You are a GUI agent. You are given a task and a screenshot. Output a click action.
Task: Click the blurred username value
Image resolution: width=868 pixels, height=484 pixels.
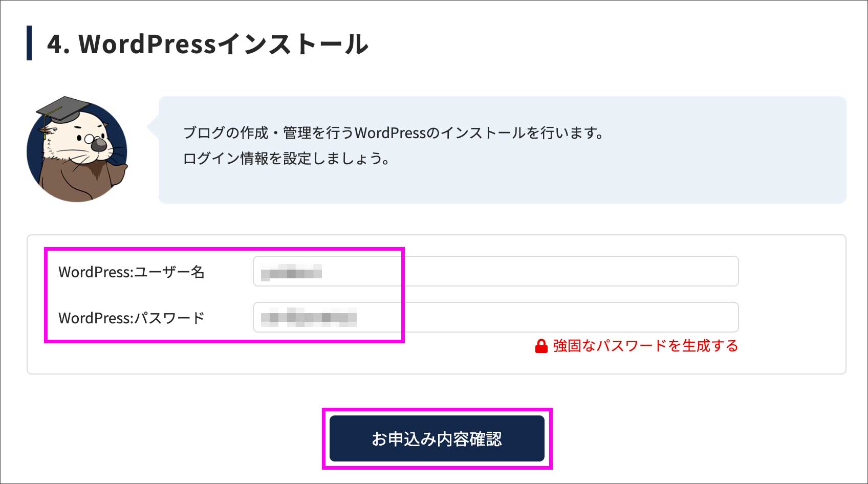coord(291,272)
